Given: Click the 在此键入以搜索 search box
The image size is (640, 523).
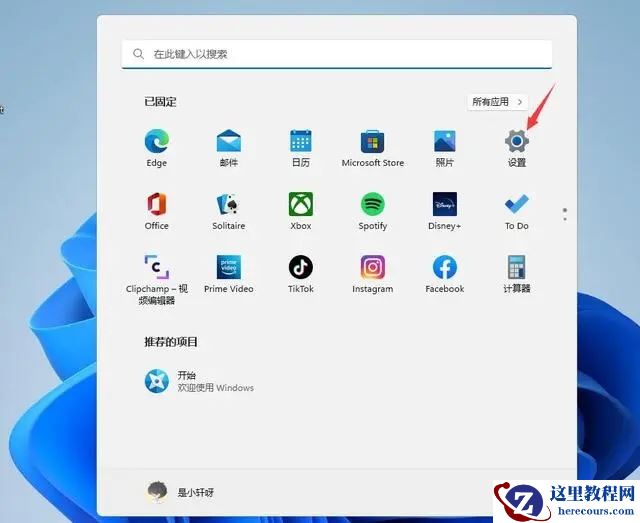Looking at the screenshot, I should (337, 54).
